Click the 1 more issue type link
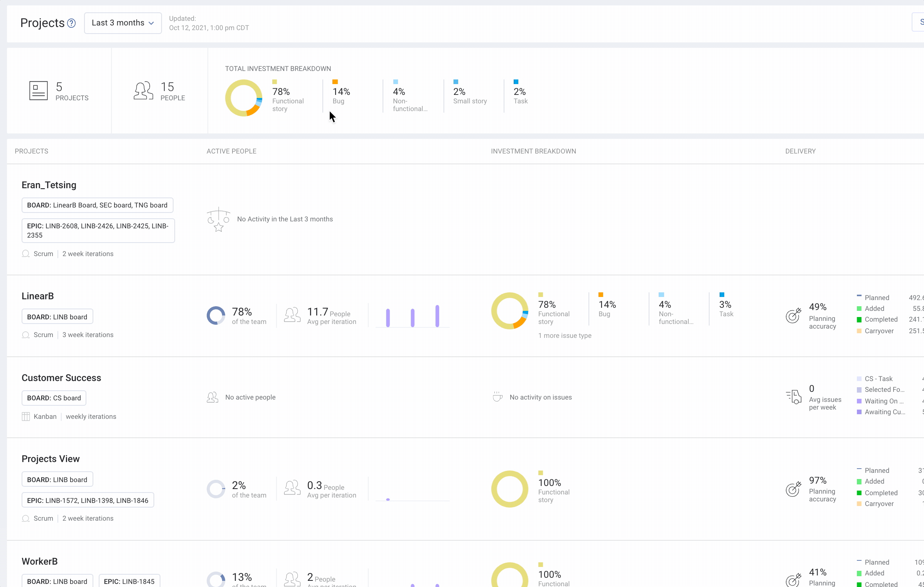This screenshot has height=587, width=924. click(565, 336)
